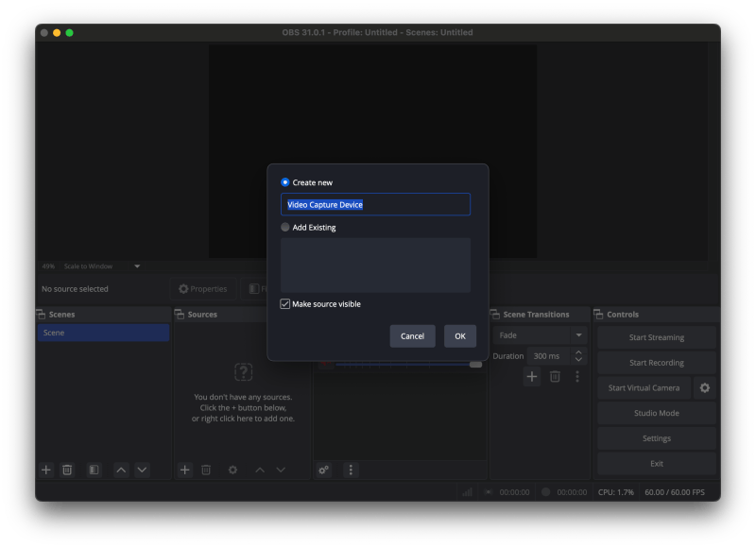Move scene up arrow

pyautogui.click(x=121, y=470)
